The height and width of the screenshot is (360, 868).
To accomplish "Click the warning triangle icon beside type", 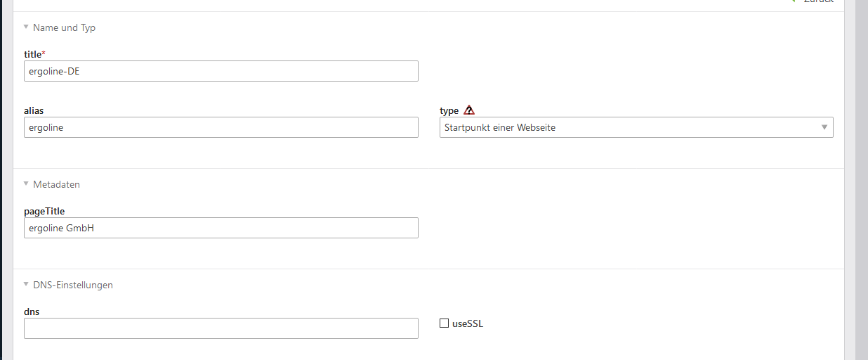I will 469,110.
